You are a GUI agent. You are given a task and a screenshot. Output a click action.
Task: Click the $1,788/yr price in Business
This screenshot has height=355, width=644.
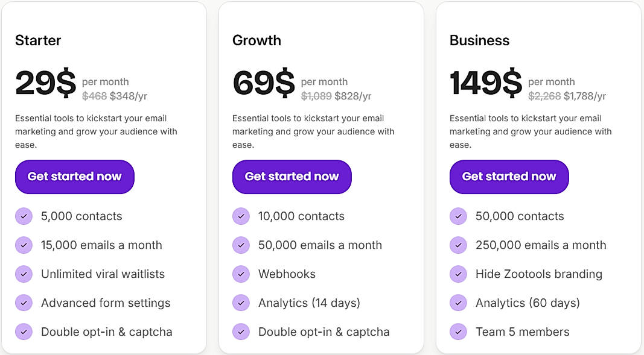click(x=585, y=95)
